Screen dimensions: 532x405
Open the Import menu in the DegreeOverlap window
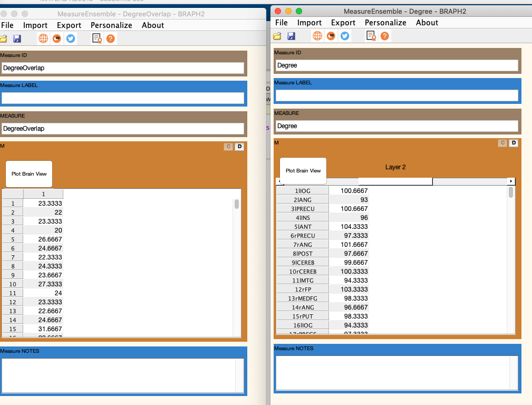point(35,25)
